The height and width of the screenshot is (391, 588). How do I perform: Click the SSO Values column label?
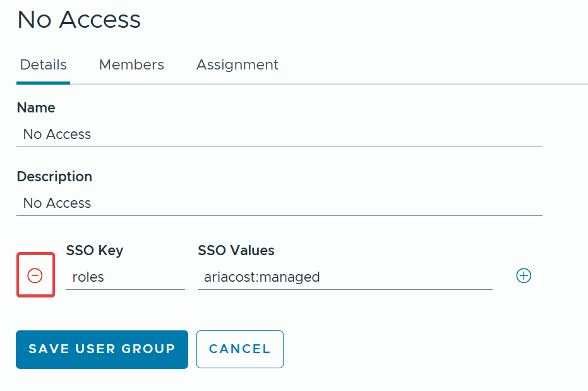click(x=236, y=250)
